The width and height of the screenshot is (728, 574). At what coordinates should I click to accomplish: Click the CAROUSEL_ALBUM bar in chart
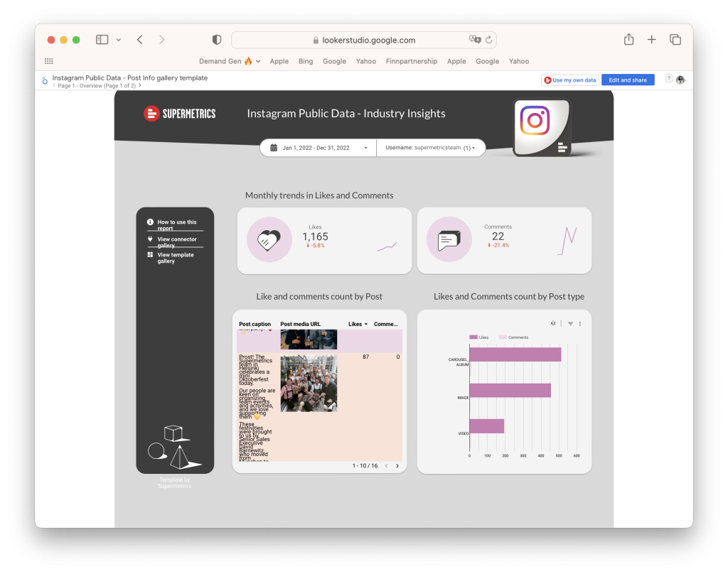[515, 354]
